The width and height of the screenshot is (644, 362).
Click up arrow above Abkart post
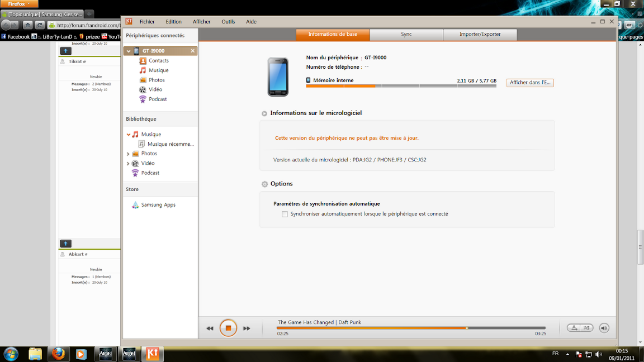tap(66, 244)
